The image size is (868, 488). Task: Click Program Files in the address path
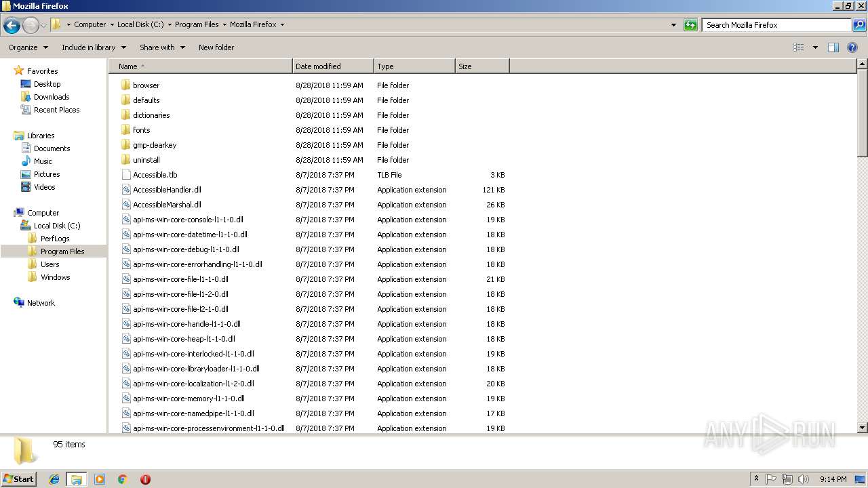pos(197,24)
